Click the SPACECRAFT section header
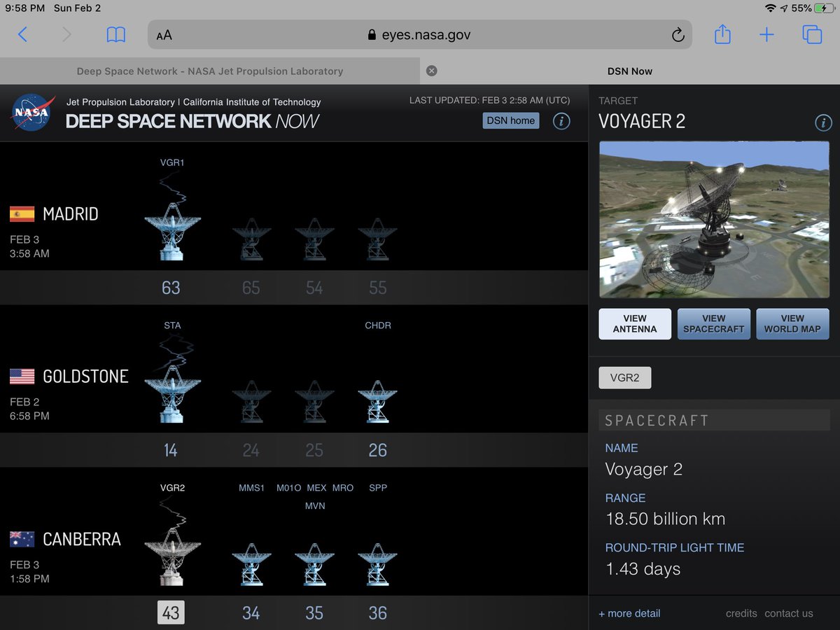This screenshot has height=630, width=840. coord(714,421)
